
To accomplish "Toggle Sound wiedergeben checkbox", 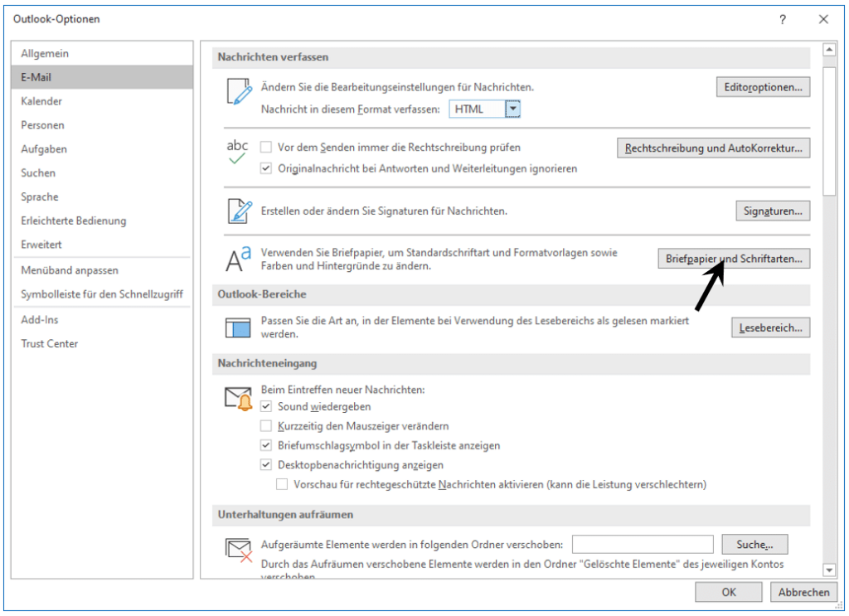I will click(266, 406).
